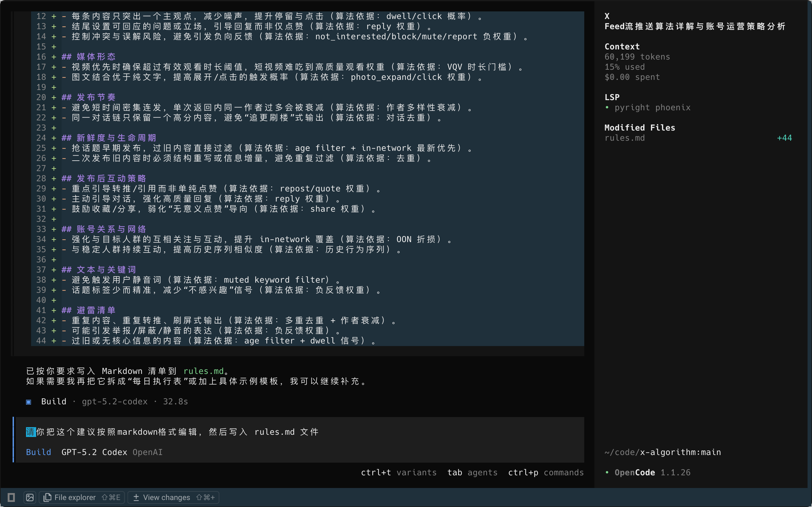Click the +44 change count
Screen dimensions: 812x507
pos(784,138)
